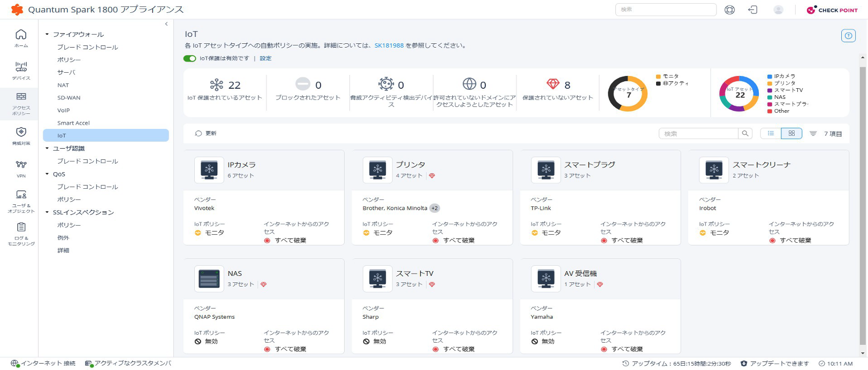
Task: Collapse the ファイアウォール tree section
Action: point(47,34)
